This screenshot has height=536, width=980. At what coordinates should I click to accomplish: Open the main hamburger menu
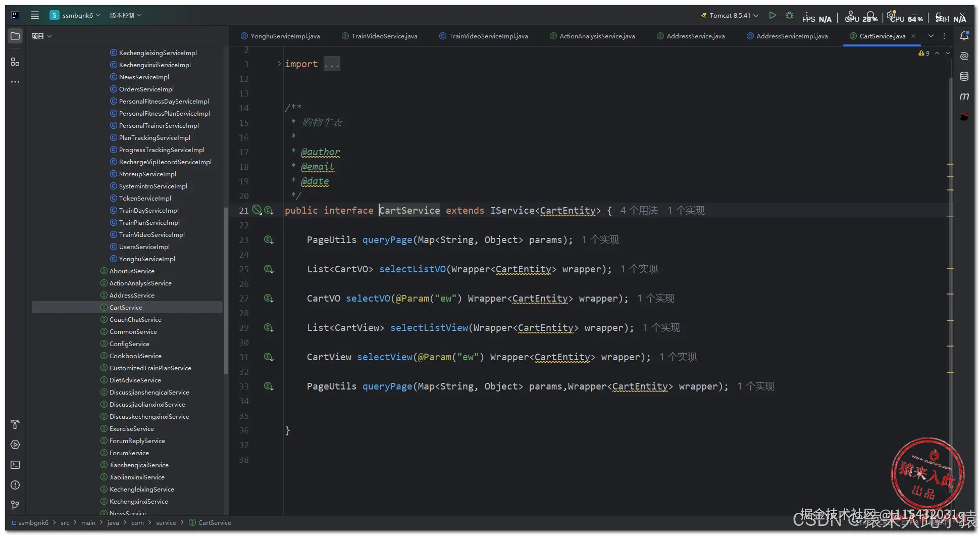click(x=35, y=15)
